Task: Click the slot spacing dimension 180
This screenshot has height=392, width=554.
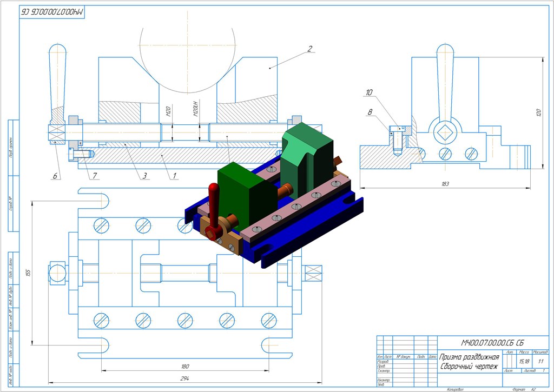Action: coord(185,366)
